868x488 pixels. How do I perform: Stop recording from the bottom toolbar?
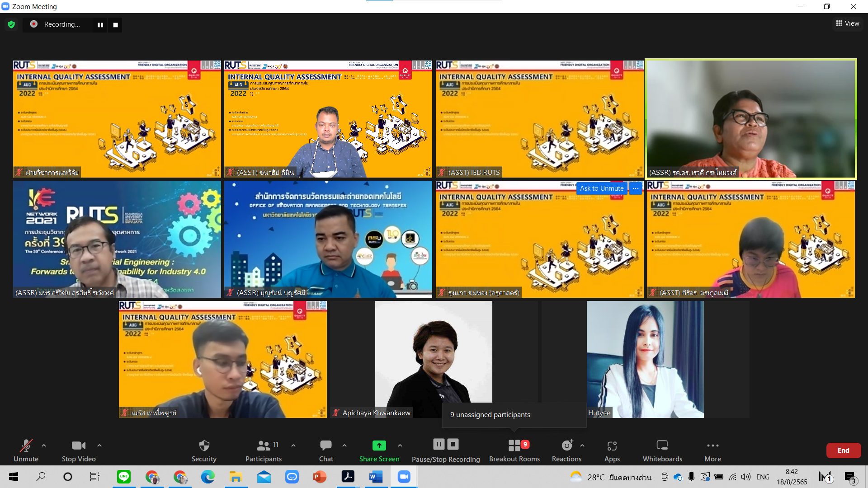[453, 445]
